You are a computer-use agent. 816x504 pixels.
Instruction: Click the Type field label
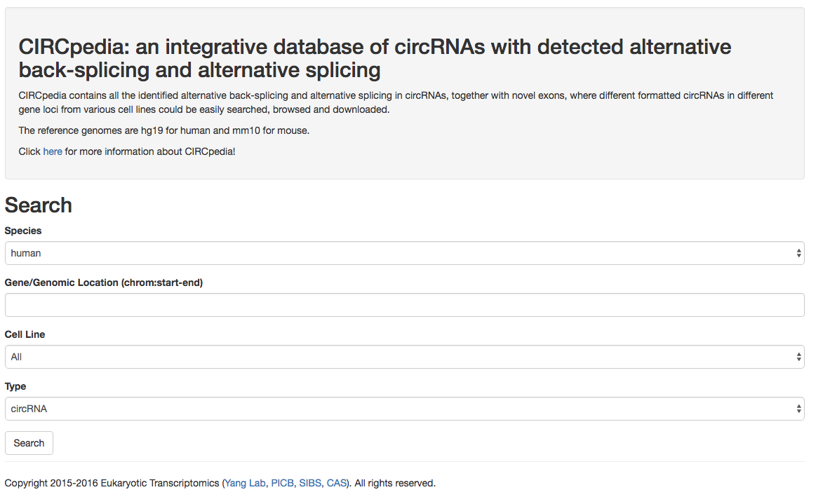(x=15, y=386)
